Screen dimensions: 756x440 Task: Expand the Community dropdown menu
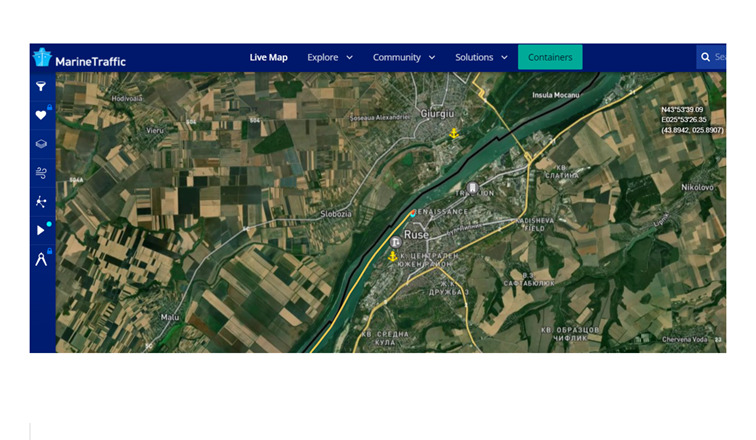point(403,58)
